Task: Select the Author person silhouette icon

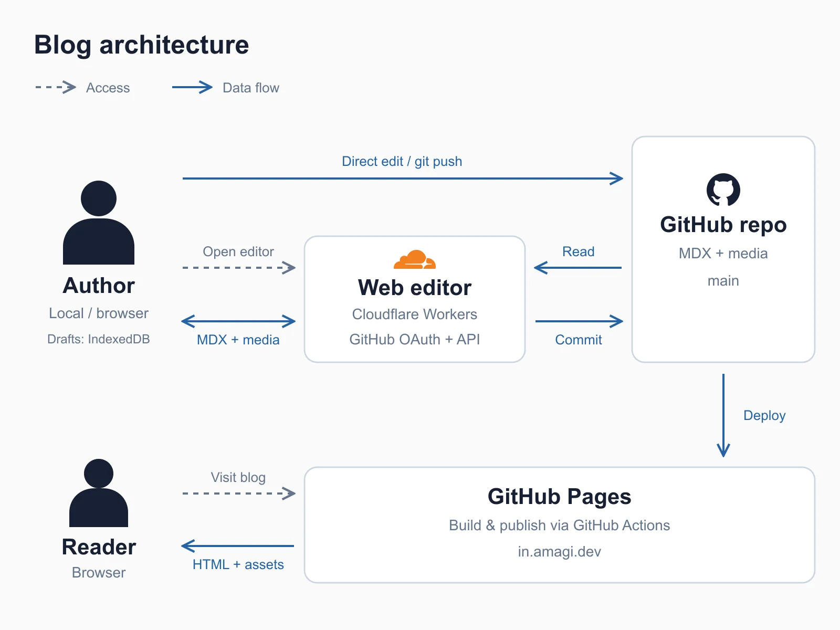Action: 99,223
